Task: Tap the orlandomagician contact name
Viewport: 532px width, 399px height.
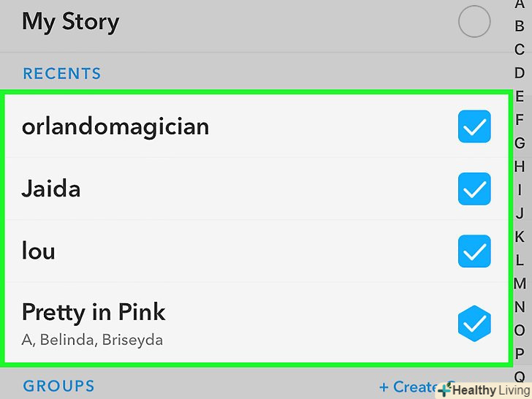Action: (x=115, y=126)
